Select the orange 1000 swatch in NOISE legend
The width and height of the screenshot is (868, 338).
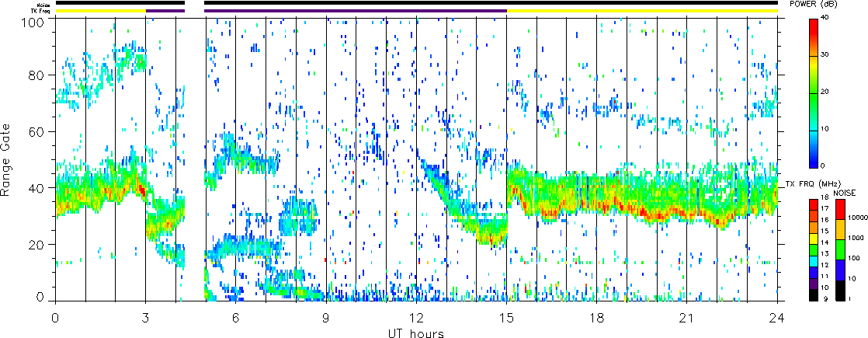tap(840, 229)
